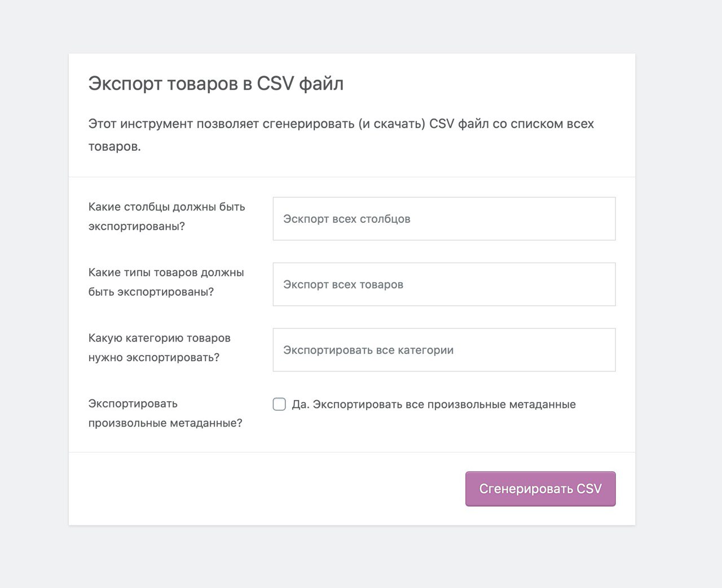Viewport: 722px width, 588px height.
Task: Click the 'CSV' word in the page heading
Action: coord(275,84)
